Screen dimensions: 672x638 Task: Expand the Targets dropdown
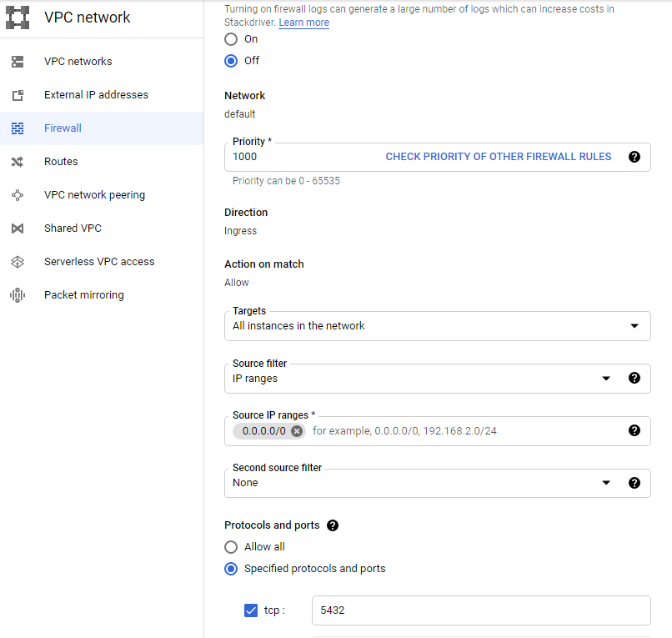(634, 326)
